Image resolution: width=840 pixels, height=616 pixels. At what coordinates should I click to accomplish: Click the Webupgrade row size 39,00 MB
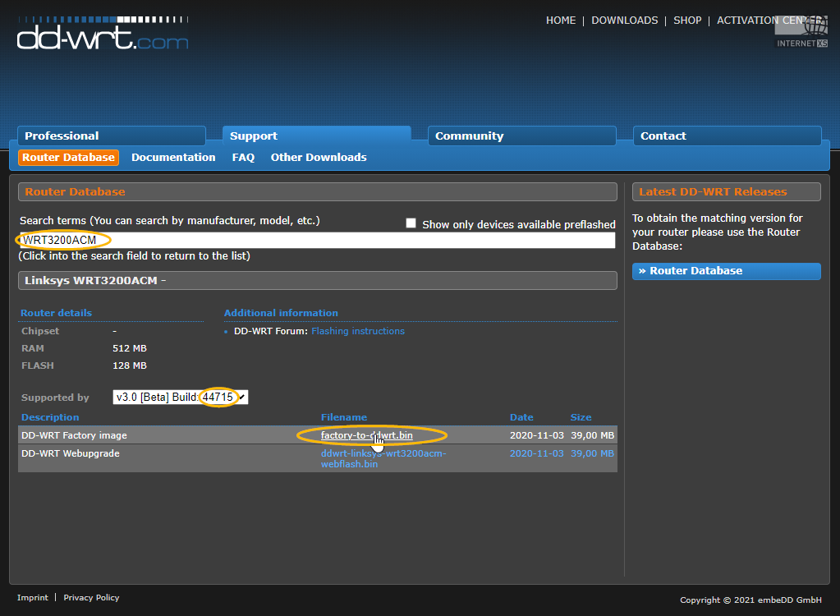pos(593,453)
